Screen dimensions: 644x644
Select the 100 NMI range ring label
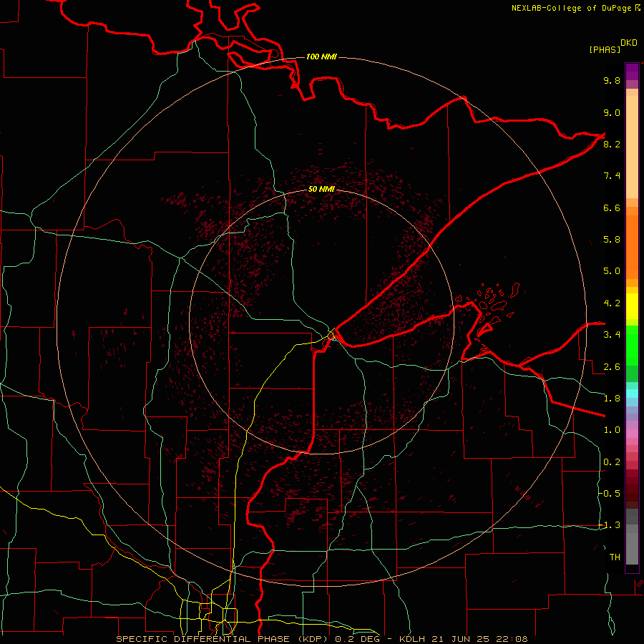pyautogui.click(x=321, y=57)
